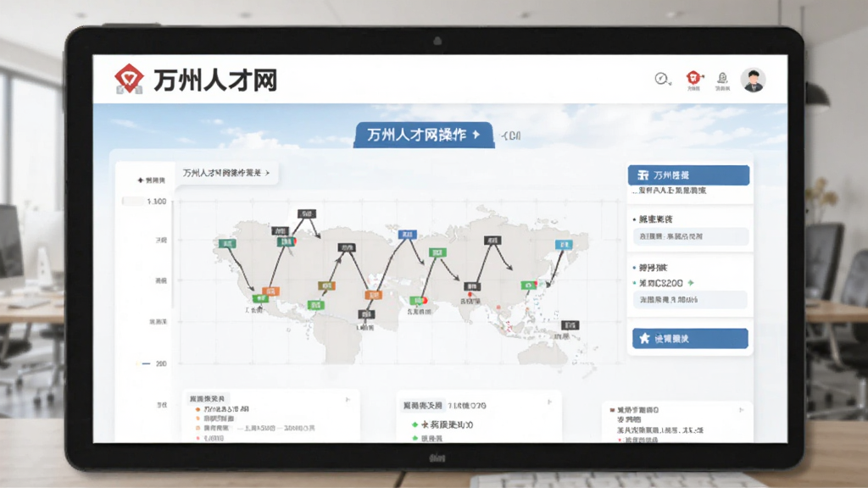868x488 pixels.
Task: Click the star icon on the bottom blue button
Action: coord(644,338)
